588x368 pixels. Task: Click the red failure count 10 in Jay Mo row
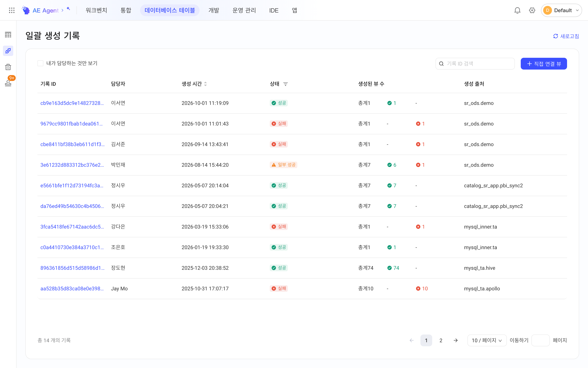(422, 288)
